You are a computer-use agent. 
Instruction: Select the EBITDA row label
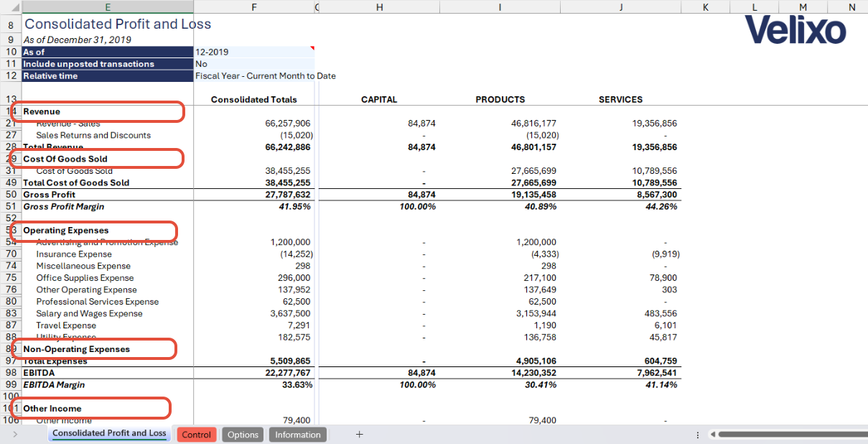coord(39,373)
